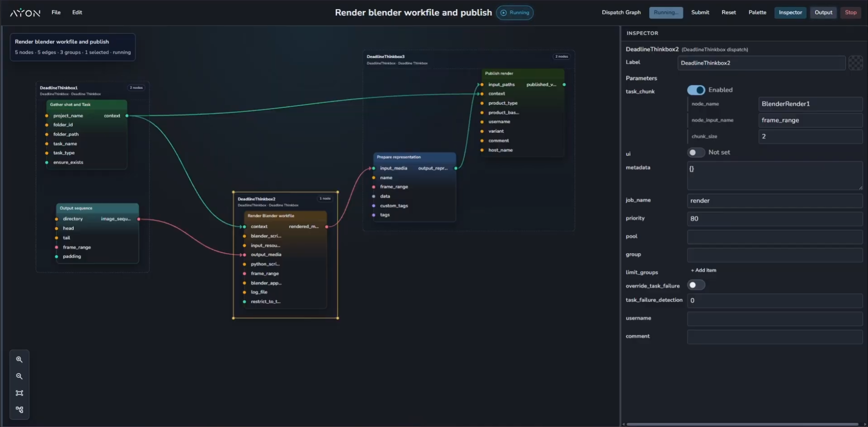Add item to limit_groups

704,270
